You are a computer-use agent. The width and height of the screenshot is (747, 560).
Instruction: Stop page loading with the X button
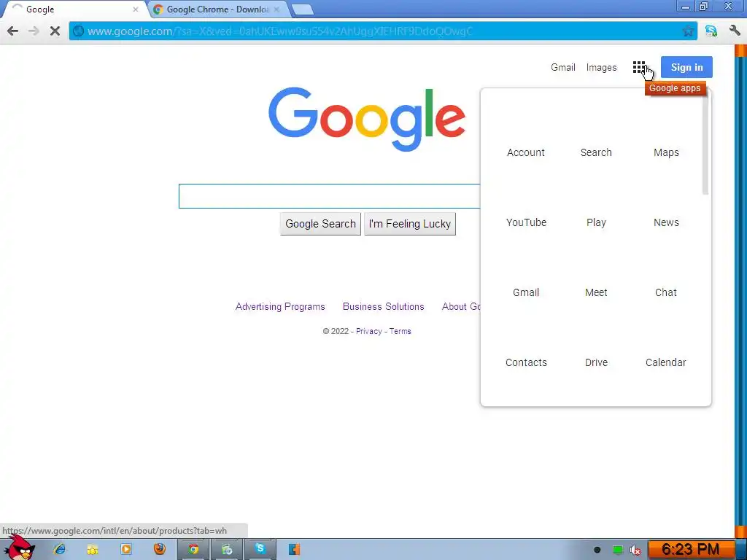(55, 31)
